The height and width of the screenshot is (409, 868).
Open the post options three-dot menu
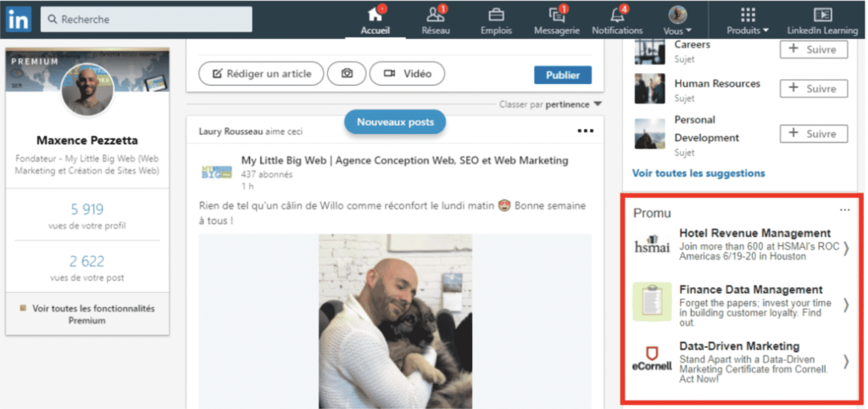click(x=585, y=132)
